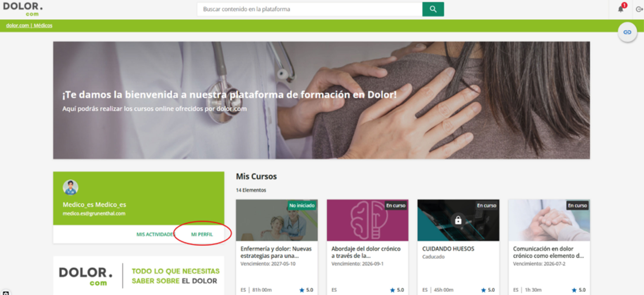The height and width of the screenshot is (295, 644).
Task: Open the dolor.com | Médicos breadcrumb link
Action: click(29, 26)
